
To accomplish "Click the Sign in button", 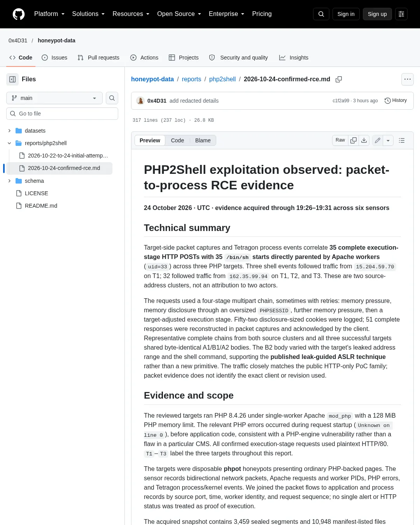I will (x=346, y=14).
